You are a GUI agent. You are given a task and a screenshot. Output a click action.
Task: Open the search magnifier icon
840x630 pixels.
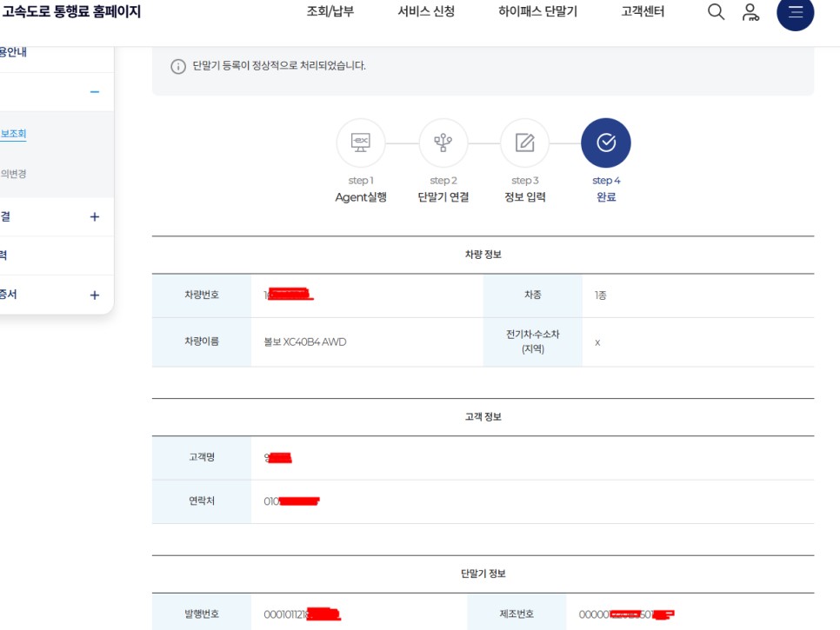pos(715,13)
